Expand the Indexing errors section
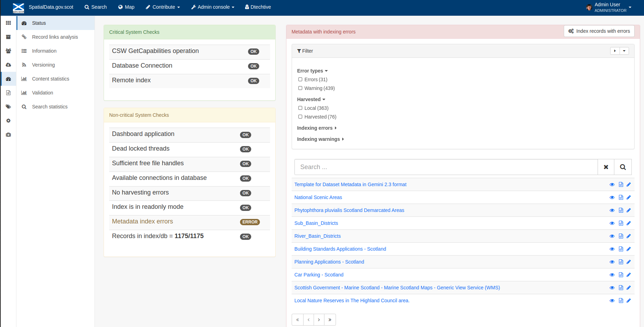The image size is (644, 327). pos(317,128)
